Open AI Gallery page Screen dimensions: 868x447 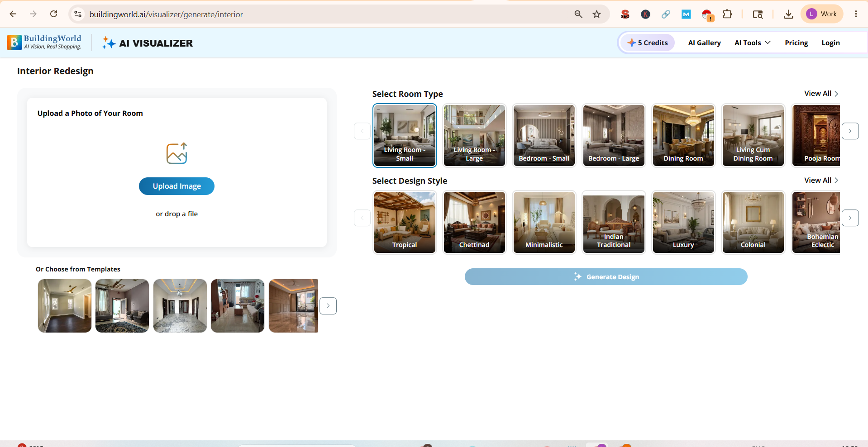pyautogui.click(x=704, y=43)
